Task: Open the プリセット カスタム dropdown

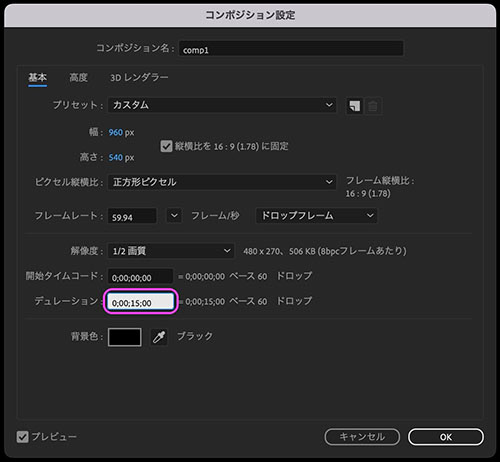Action: coord(222,105)
